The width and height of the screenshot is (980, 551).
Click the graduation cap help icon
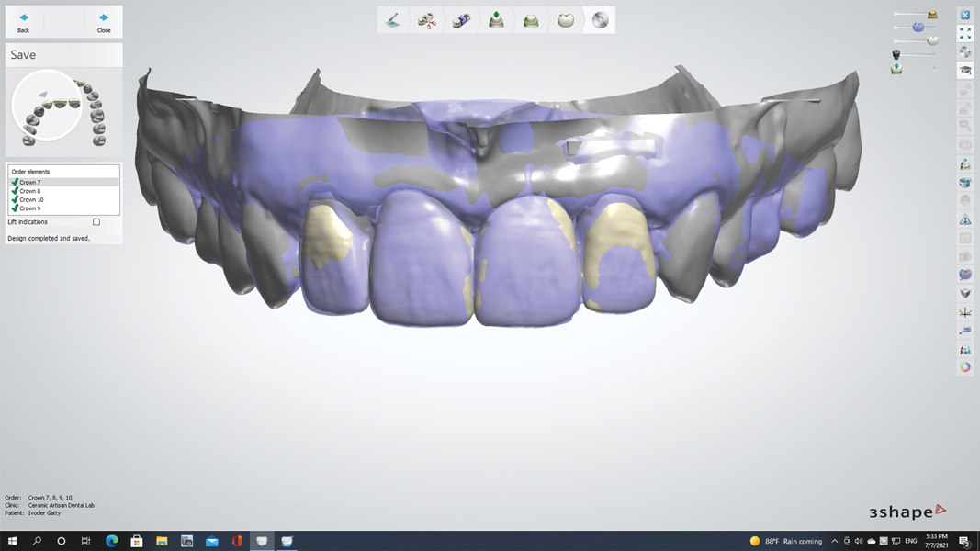965,71
